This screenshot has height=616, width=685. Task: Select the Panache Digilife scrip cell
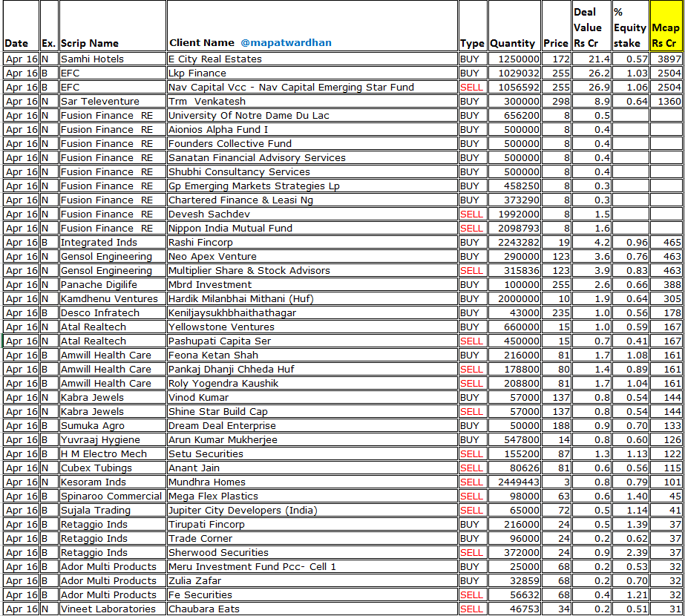[x=113, y=284]
